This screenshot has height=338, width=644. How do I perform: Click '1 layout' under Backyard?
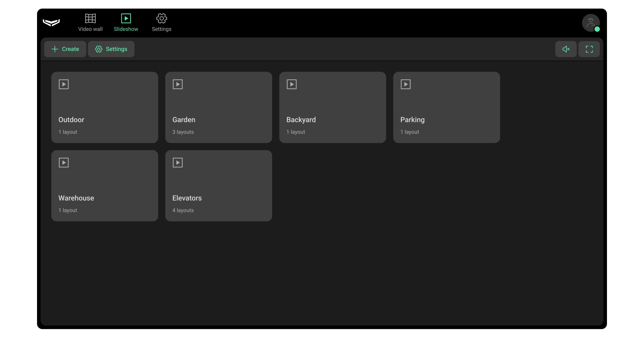point(296,132)
